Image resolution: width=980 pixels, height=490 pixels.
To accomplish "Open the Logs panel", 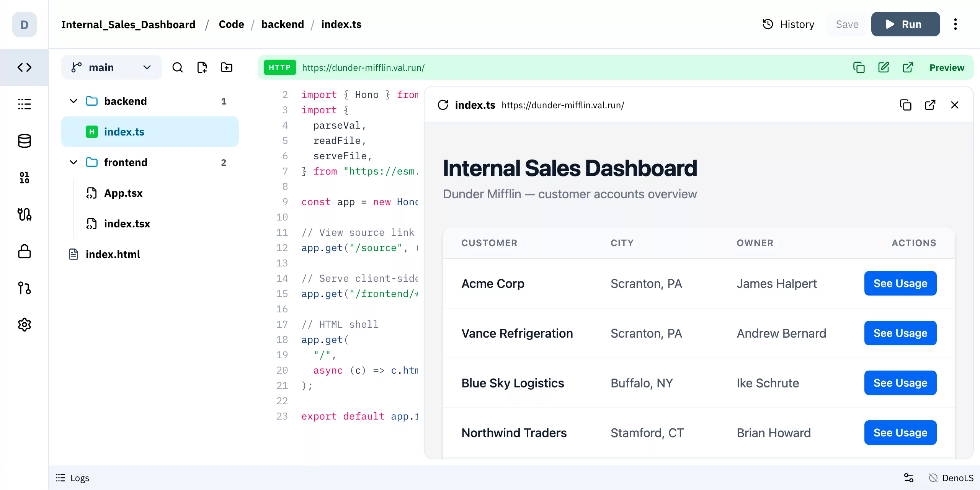I will click(73, 478).
